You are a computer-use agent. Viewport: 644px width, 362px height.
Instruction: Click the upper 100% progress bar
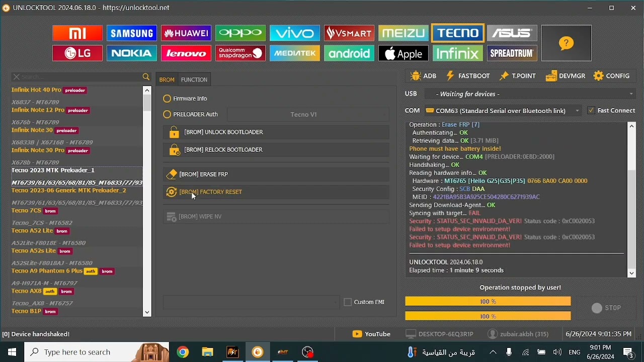click(488, 302)
